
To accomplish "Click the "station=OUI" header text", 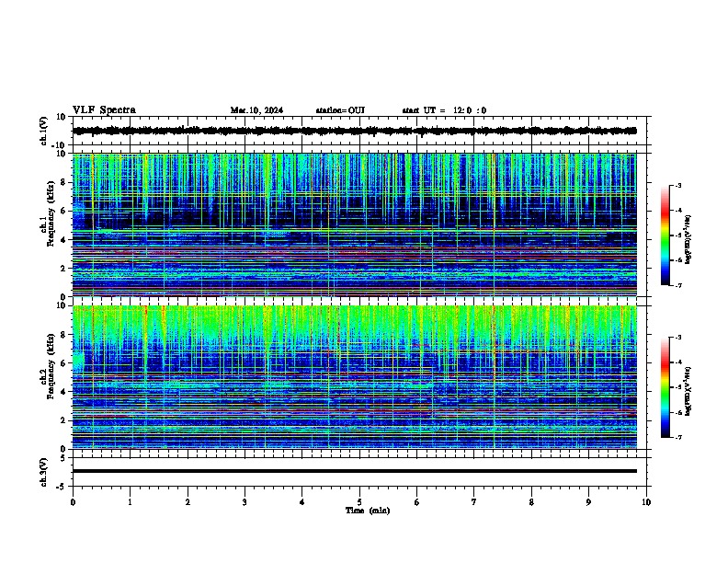I will point(340,110).
